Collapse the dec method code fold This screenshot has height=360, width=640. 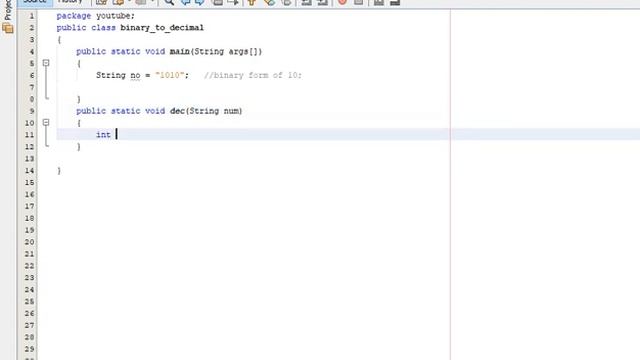pyautogui.click(x=46, y=122)
